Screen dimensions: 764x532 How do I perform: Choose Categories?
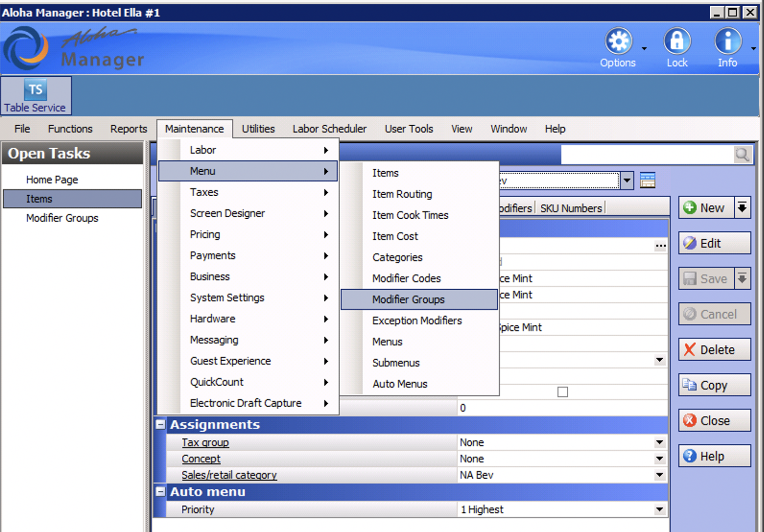click(419, 258)
